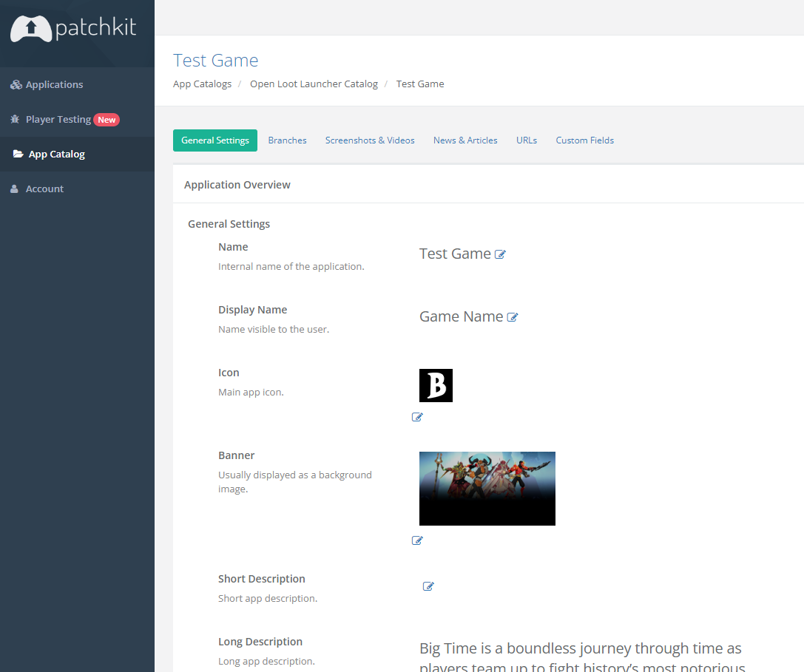
Task: Go to the News & Articles tab
Action: pyautogui.click(x=465, y=140)
